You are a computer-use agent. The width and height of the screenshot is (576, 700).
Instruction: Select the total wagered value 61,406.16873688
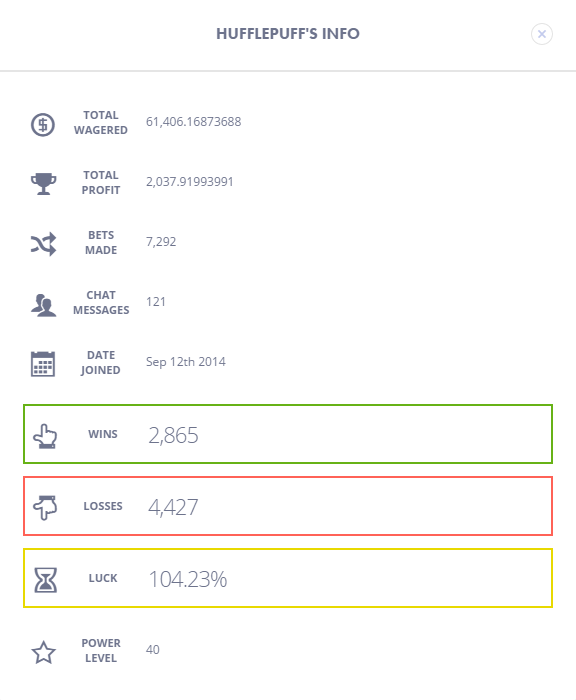coord(193,122)
